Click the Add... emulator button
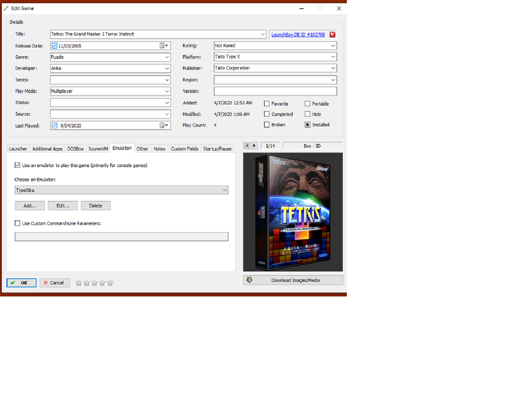 (x=30, y=206)
